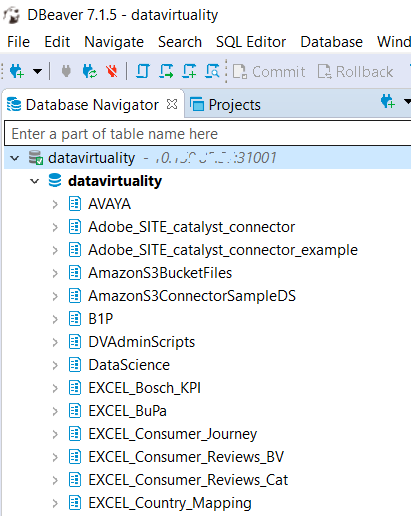Expand the Adobe_SITE_catalyst_connector_example schema
This screenshot has width=411, height=516.
tap(55, 250)
